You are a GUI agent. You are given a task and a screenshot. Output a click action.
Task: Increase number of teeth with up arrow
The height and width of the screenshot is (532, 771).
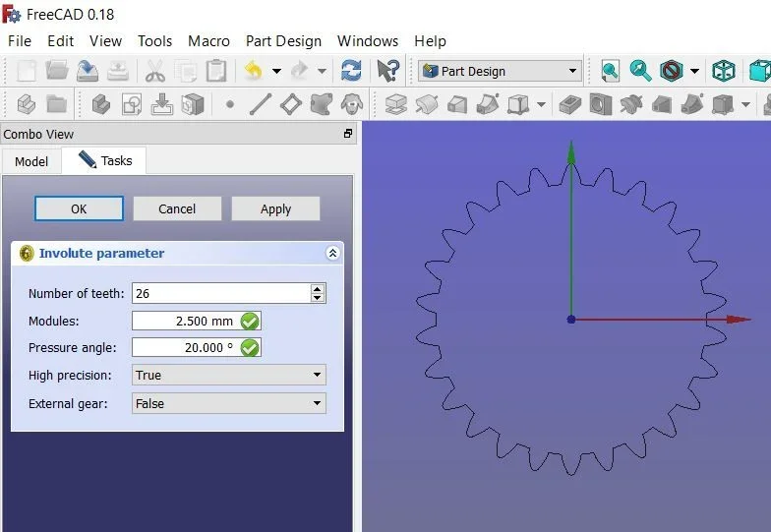click(x=318, y=289)
